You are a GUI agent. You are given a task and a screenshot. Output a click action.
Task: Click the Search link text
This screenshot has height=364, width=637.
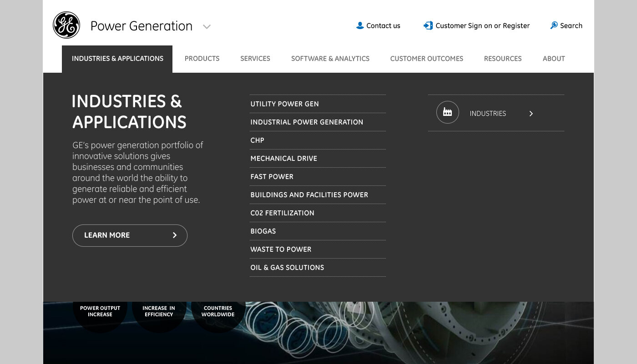[571, 26]
